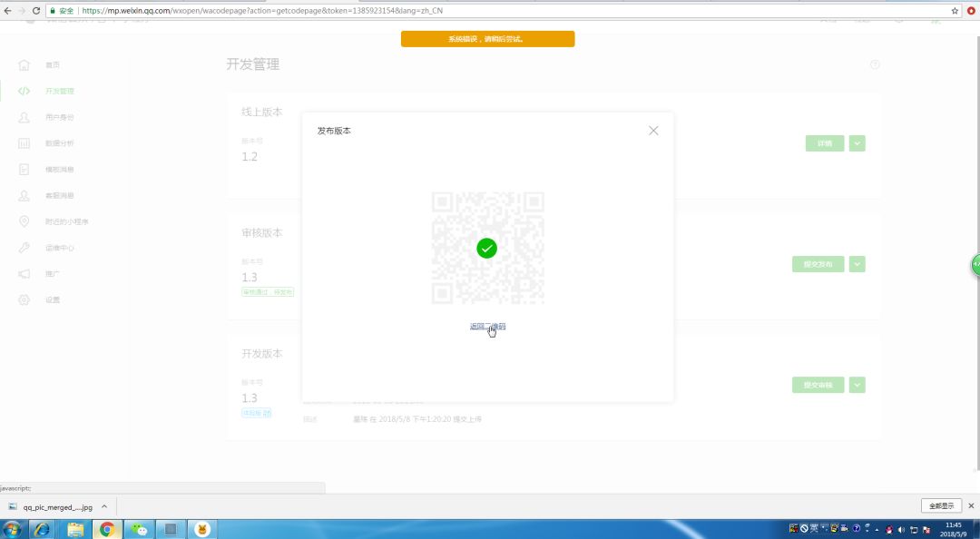
Task: Click the 线上版本 section heading
Action: pos(262,112)
